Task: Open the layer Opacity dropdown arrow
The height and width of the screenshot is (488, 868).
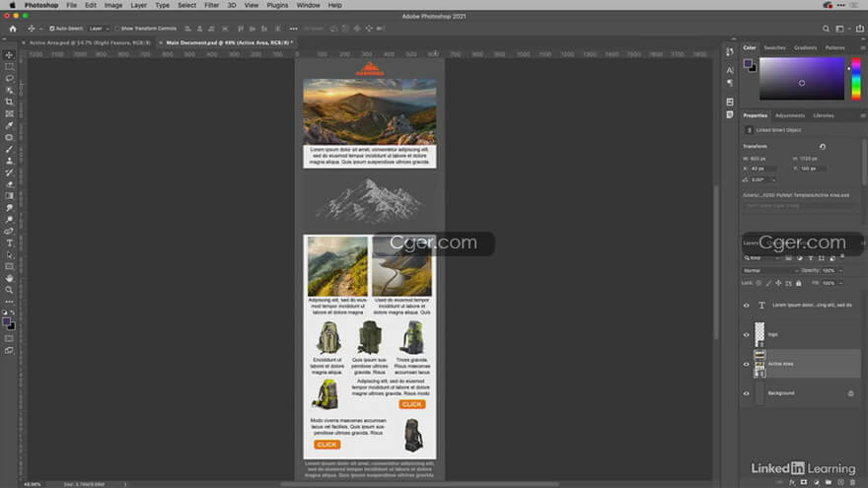Action: coord(840,270)
